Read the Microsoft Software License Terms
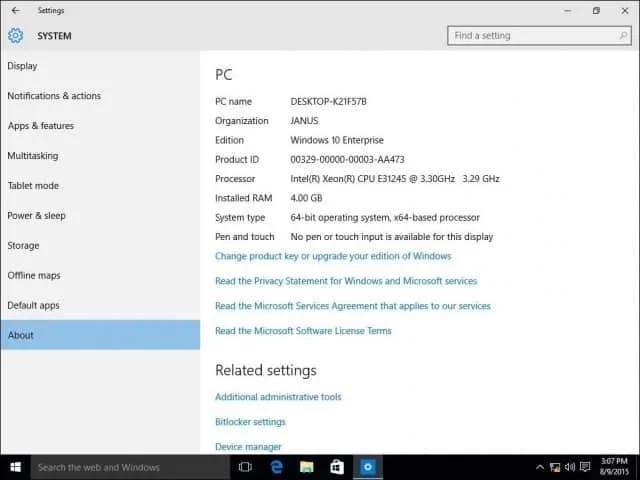This screenshot has height=480, width=640. click(303, 331)
